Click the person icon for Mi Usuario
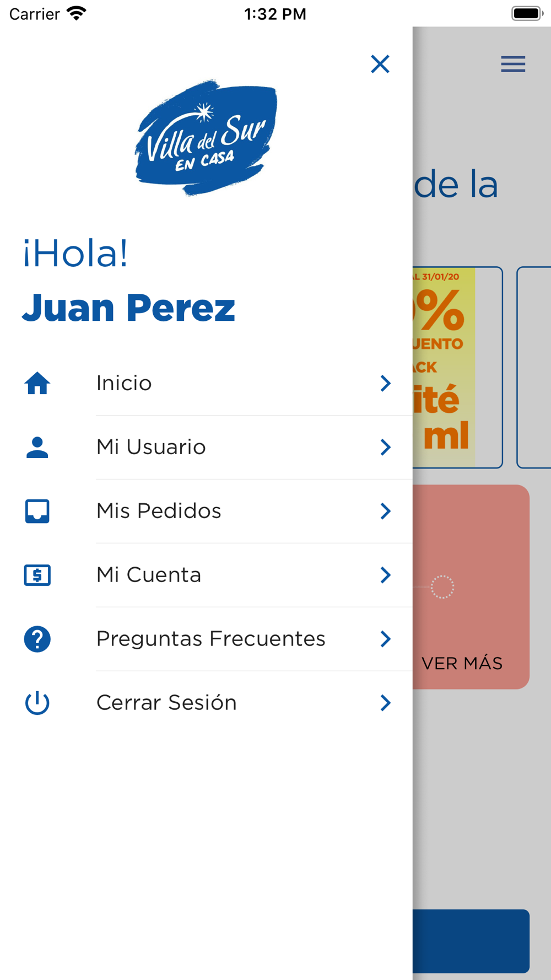551x980 pixels. pyautogui.click(x=37, y=447)
